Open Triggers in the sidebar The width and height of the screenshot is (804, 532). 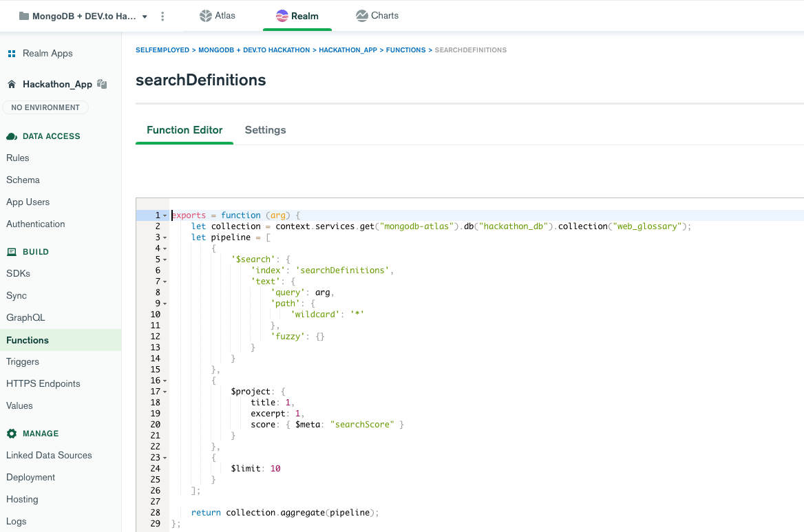pos(23,361)
